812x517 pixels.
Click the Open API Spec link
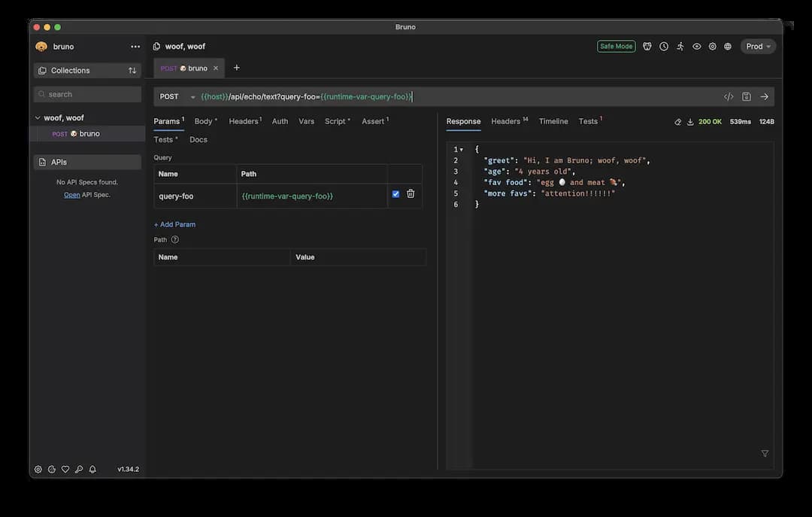(71, 195)
